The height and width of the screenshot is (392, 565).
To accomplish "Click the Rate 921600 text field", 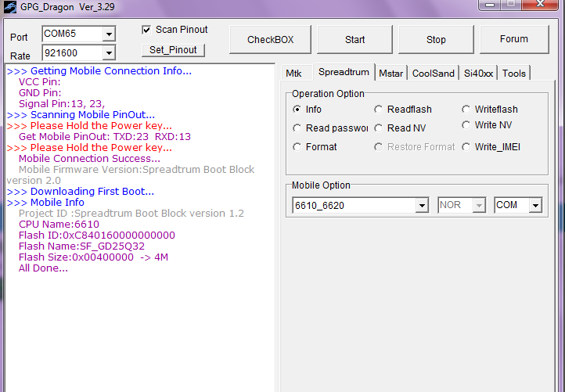I will point(73,53).
